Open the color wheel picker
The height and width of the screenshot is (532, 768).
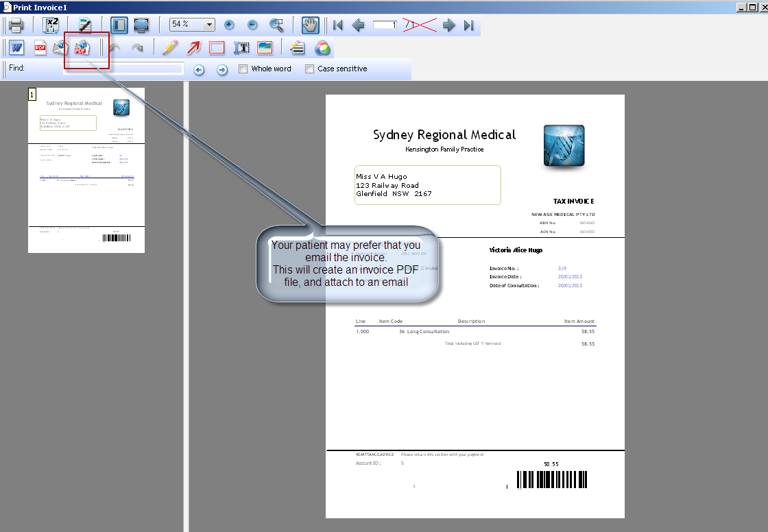pos(322,47)
